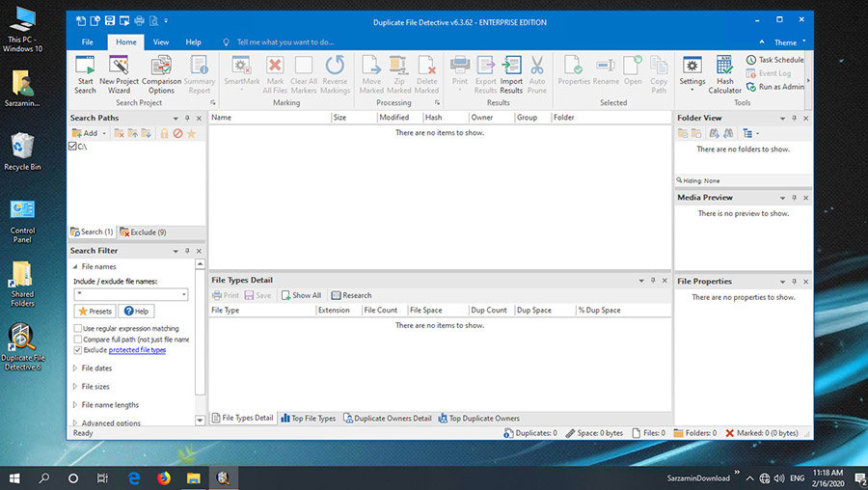
Task: Click Show All in File Types Detail
Action: click(x=301, y=296)
